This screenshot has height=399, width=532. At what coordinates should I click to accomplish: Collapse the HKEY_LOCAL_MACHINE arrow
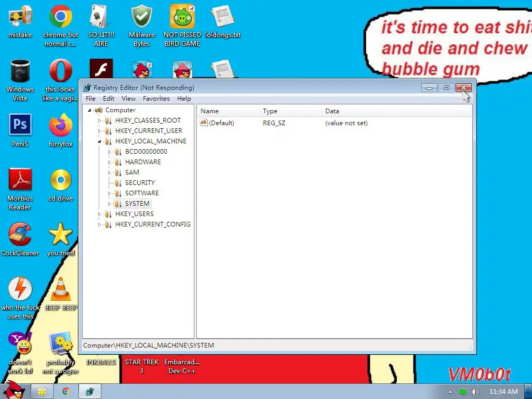(x=99, y=141)
